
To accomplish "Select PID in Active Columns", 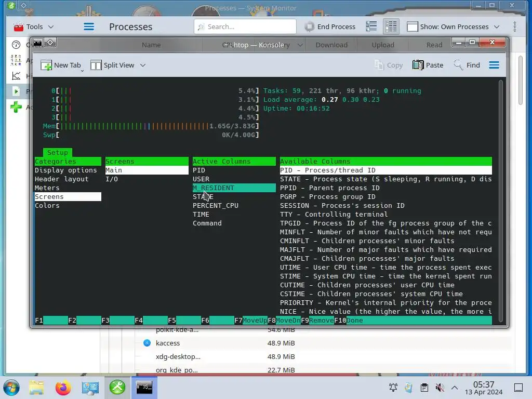I will tap(199, 170).
